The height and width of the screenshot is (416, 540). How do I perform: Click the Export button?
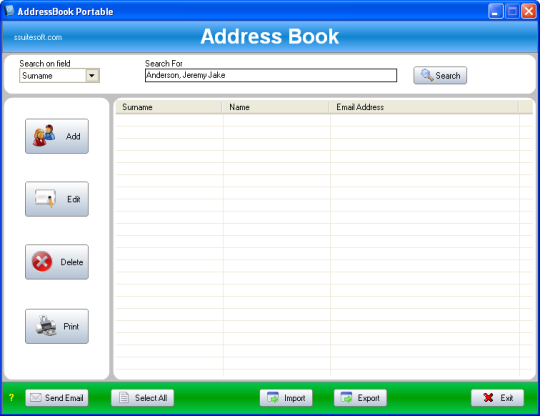tap(360, 398)
